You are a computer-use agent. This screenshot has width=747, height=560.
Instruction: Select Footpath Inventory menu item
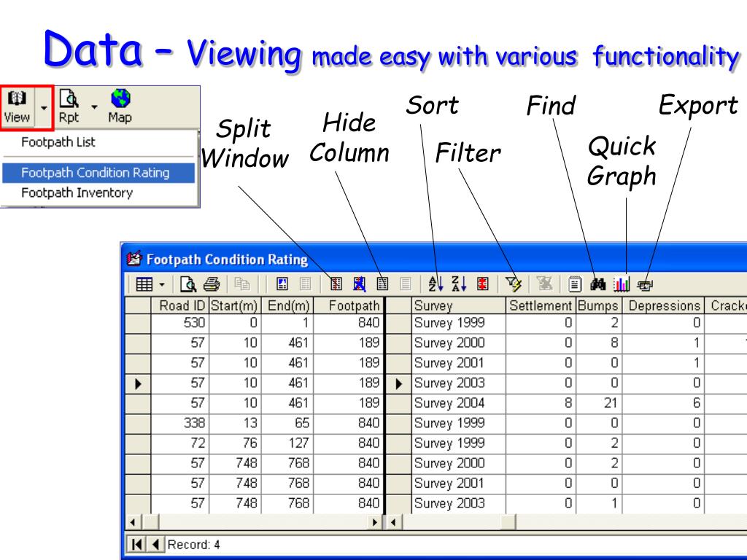click(x=77, y=193)
